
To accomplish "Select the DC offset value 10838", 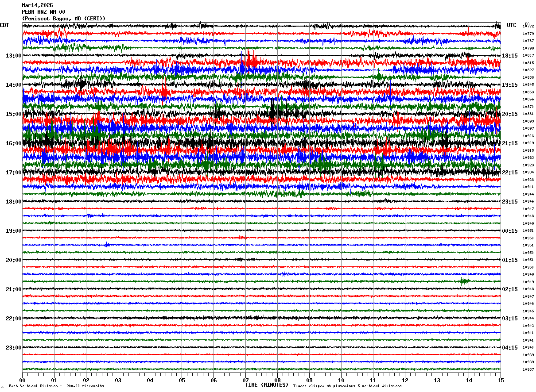I will point(528,77).
